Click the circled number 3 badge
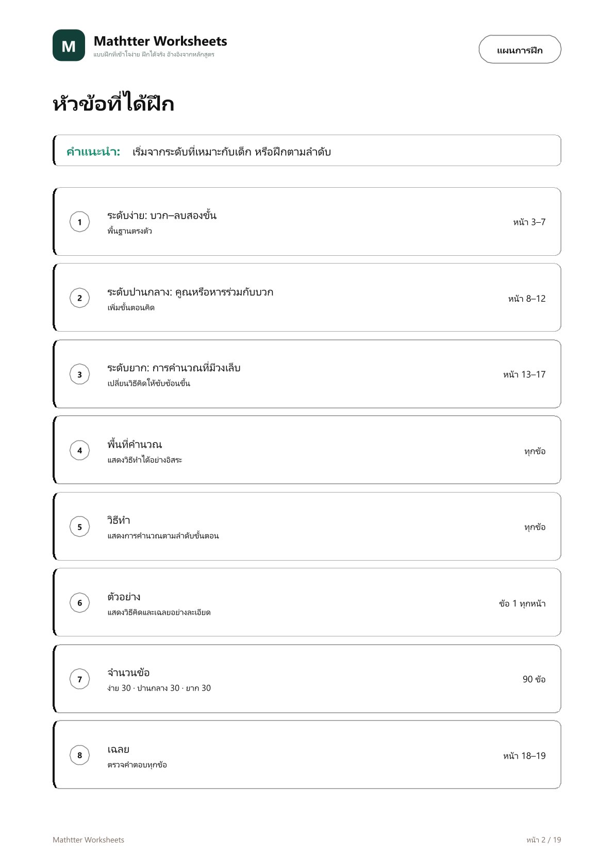Viewport: 613px width, 868px height. (79, 374)
